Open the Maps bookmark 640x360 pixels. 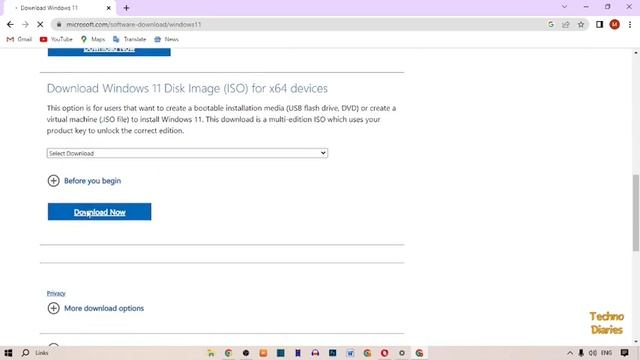pos(93,39)
